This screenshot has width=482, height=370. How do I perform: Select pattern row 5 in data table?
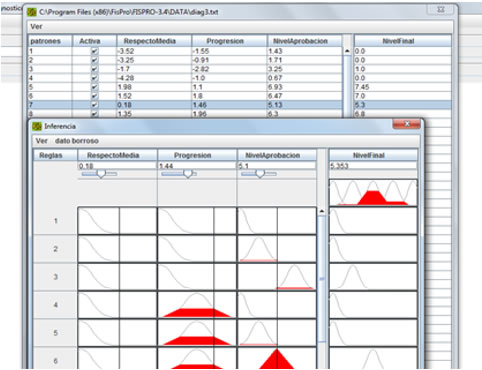click(x=185, y=87)
